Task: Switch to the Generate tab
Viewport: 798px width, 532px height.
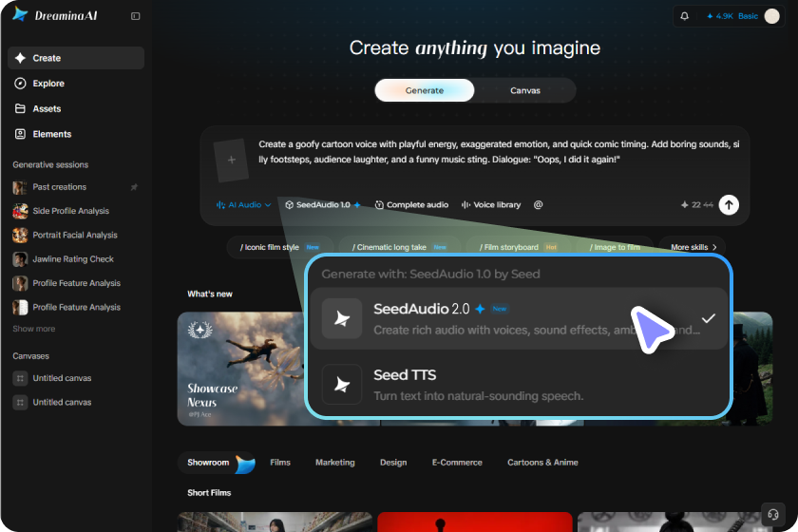Action: 425,90
